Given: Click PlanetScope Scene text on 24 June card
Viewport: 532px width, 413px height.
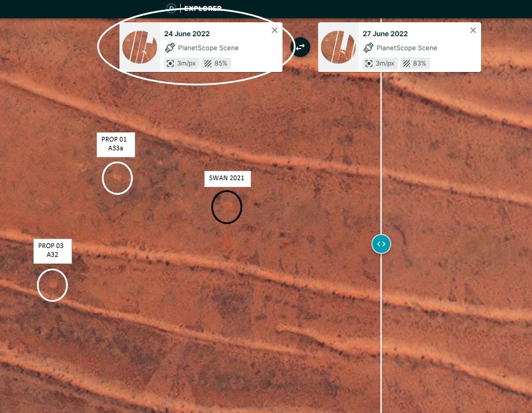Looking at the screenshot, I should pos(208,48).
